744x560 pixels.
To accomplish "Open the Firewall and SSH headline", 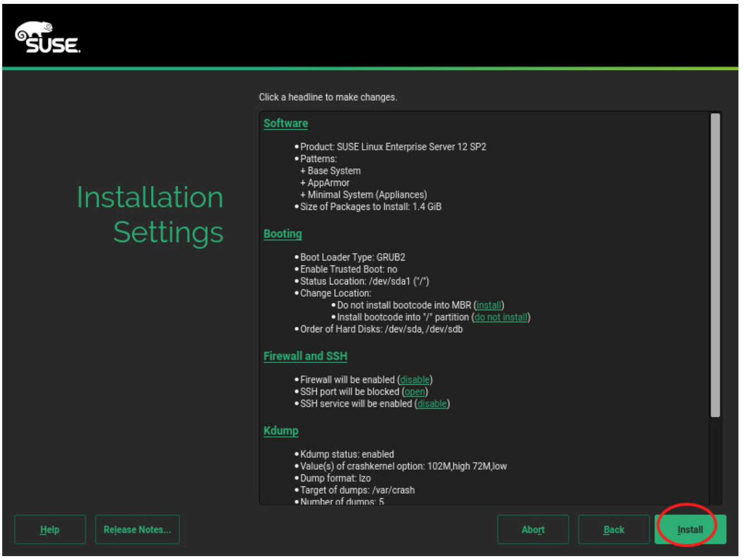I will 305,356.
